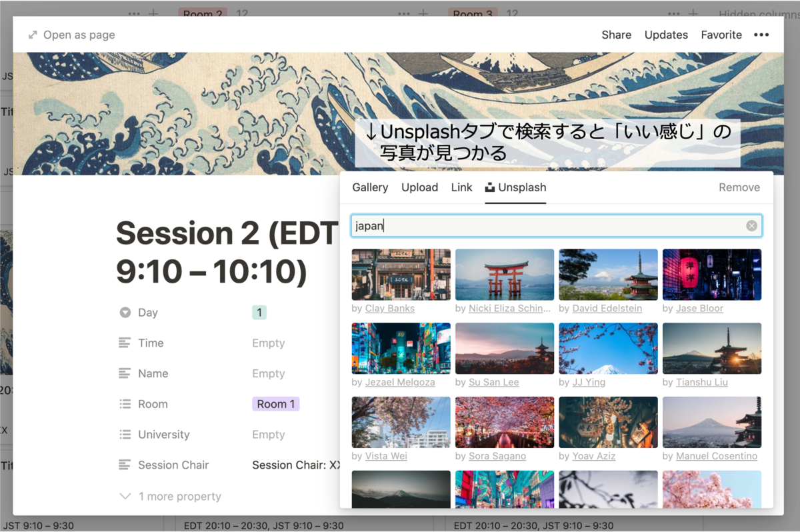Viewport: 800px width, 532px height.
Task: Click the Unsplash logo icon in the tab
Action: pos(489,187)
